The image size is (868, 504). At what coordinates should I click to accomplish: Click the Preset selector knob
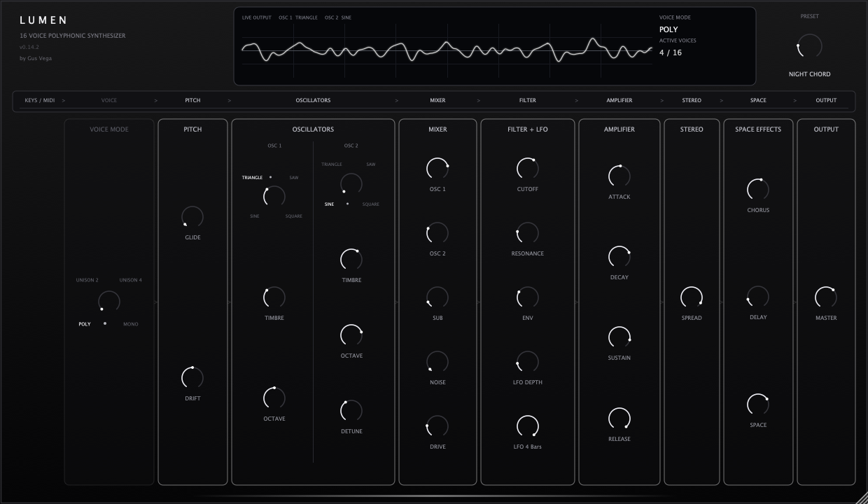[x=810, y=47]
